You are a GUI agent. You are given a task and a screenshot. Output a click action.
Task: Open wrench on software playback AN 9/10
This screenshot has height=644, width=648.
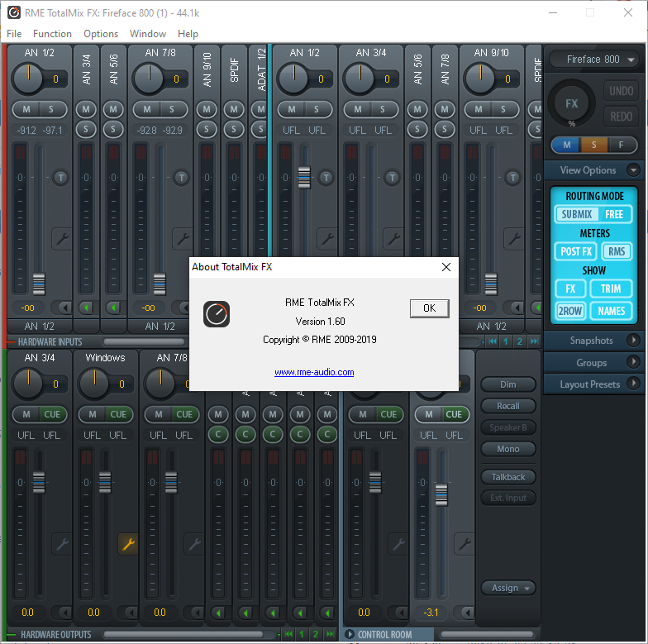click(514, 238)
